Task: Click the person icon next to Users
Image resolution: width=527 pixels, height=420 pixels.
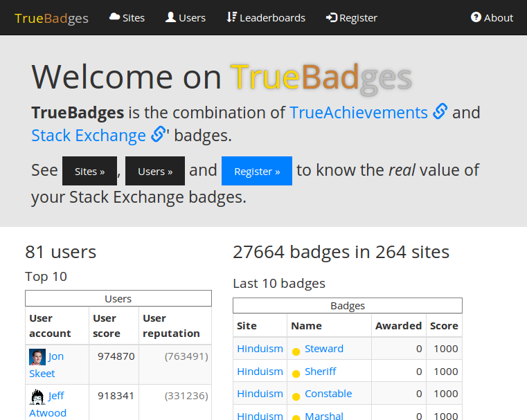Action: [x=171, y=17]
